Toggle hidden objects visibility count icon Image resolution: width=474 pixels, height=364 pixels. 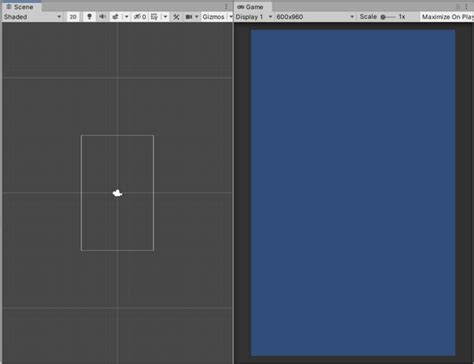click(140, 17)
